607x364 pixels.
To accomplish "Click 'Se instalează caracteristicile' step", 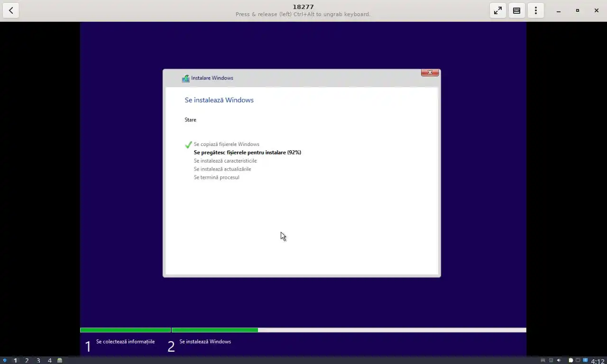I will (225, 161).
